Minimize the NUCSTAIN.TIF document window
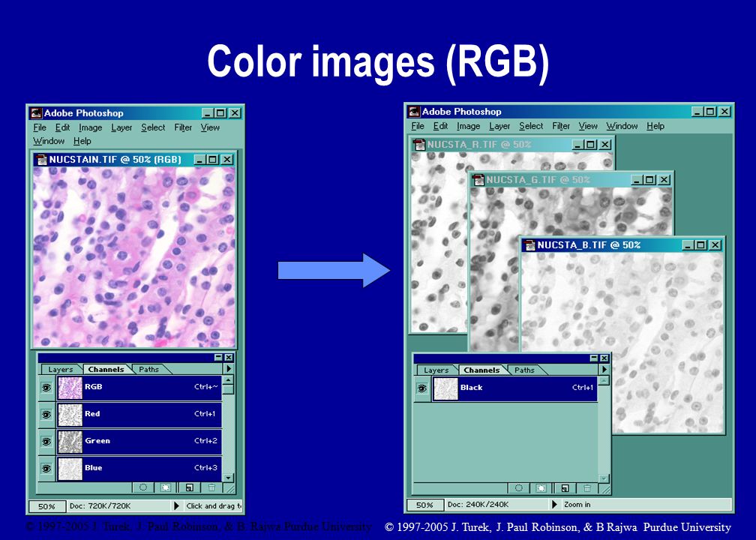 pyautogui.click(x=200, y=160)
